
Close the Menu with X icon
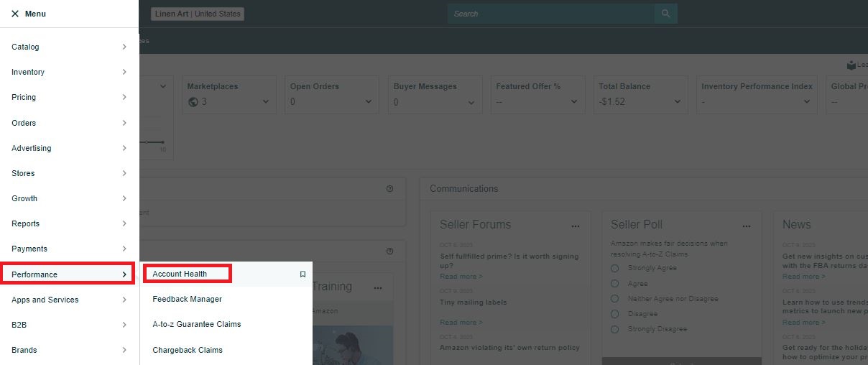coord(15,14)
